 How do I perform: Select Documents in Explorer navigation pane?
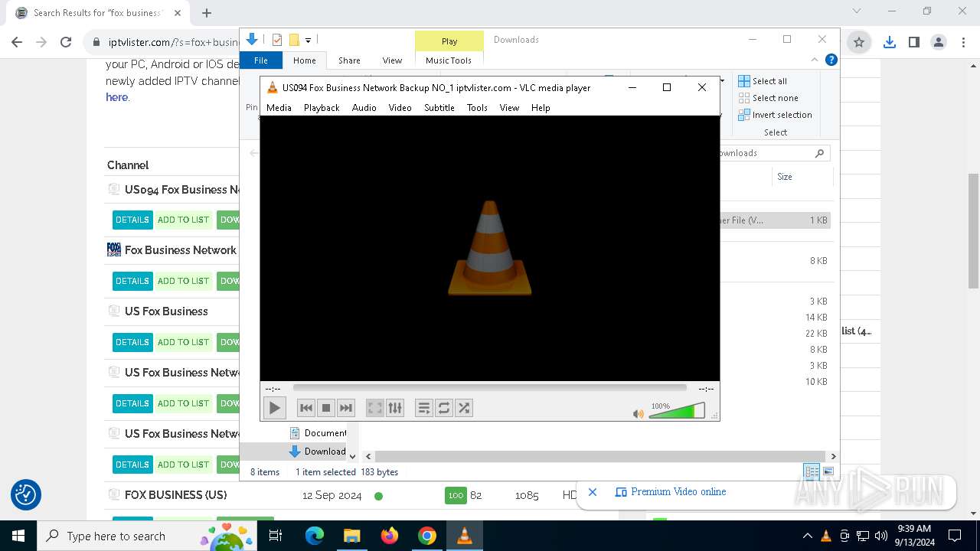pos(318,433)
